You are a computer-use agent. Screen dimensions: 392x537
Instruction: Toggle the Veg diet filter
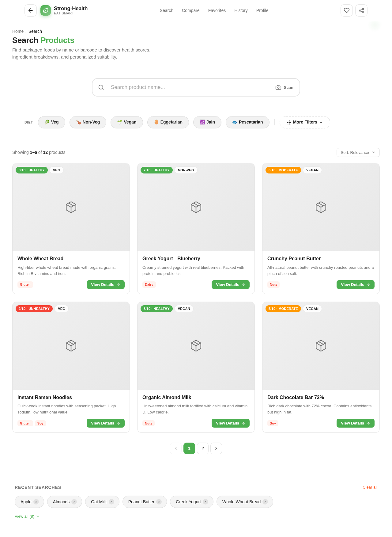pyautogui.click(x=51, y=122)
